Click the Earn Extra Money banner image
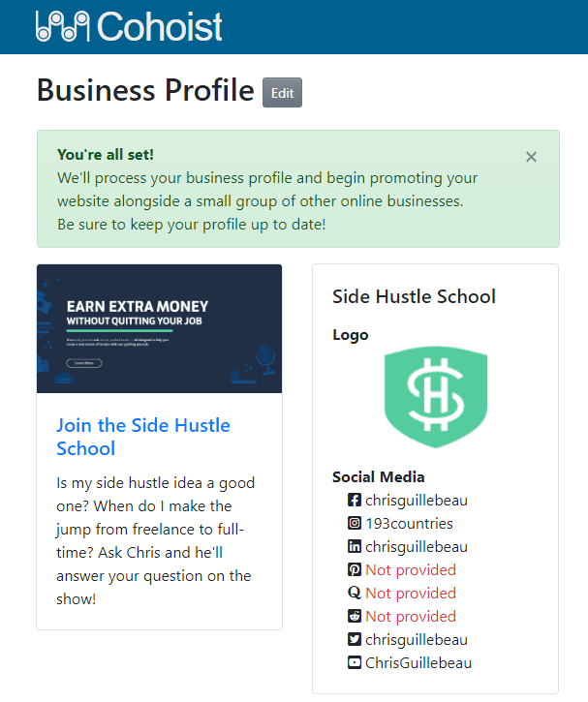The width and height of the screenshot is (588, 702). [x=160, y=328]
